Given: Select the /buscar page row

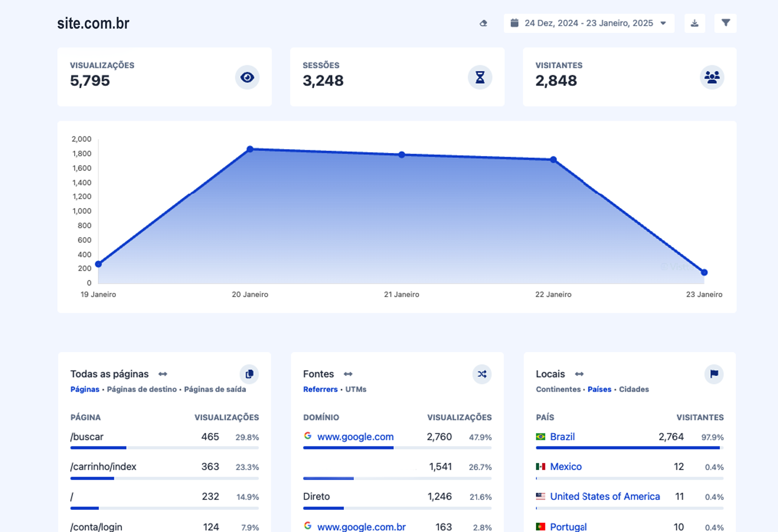Looking at the screenshot, I should [164, 440].
